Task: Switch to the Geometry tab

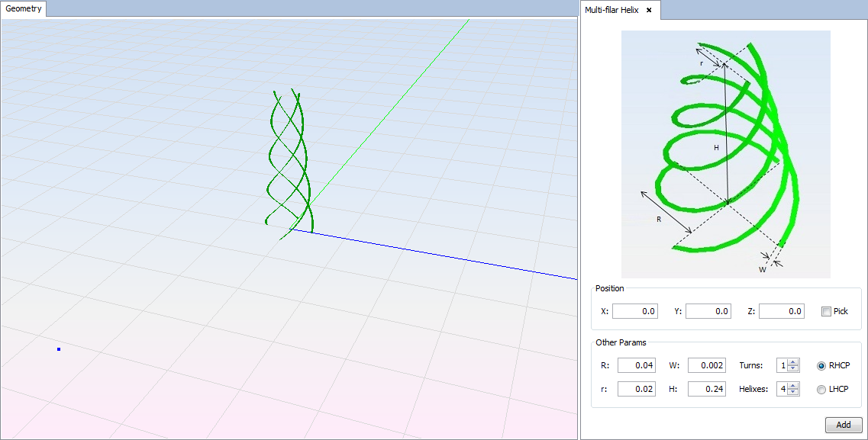Action: 24,9
